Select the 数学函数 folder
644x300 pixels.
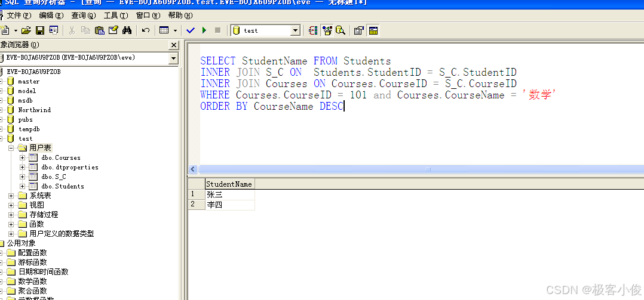32,282
